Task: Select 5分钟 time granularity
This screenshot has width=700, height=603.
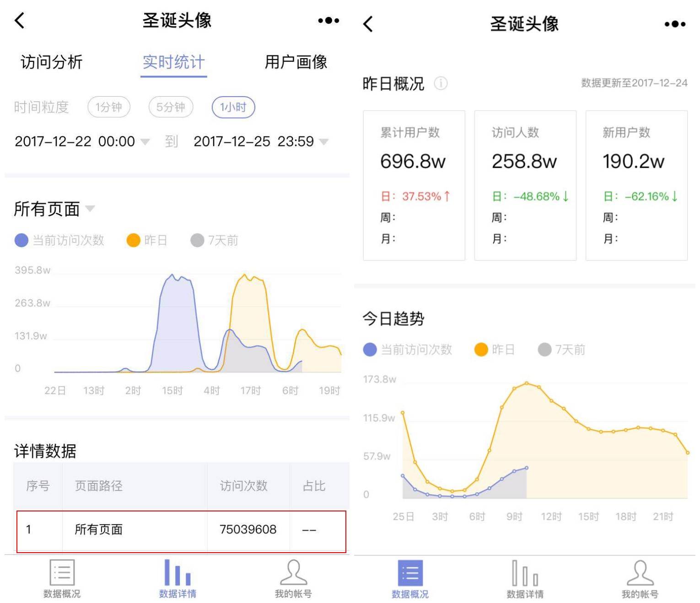Action: click(x=171, y=107)
